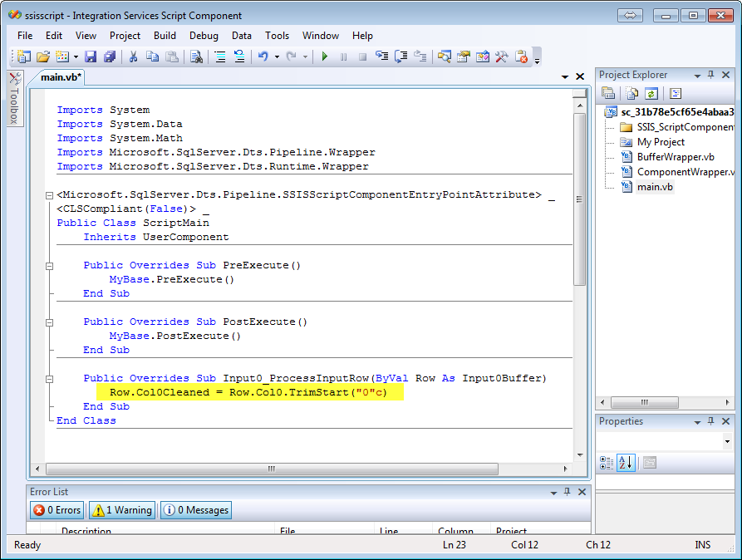Open toolbar options overflow arrow
This screenshot has width=742, height=560.
pyautogui.click(x=537, y=60)
